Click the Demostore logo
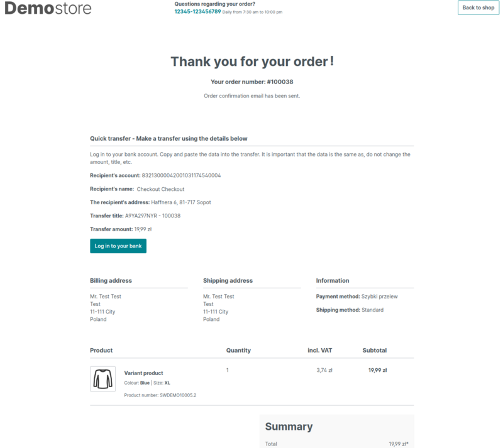The image size is (503, 448). tap(48, 9)
